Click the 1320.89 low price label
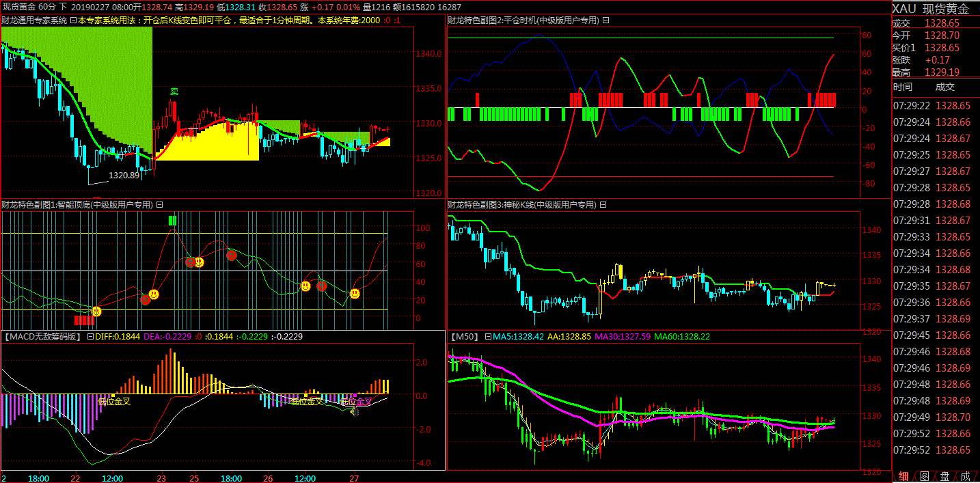Screen dimensions: 980x483 point(124,176)
